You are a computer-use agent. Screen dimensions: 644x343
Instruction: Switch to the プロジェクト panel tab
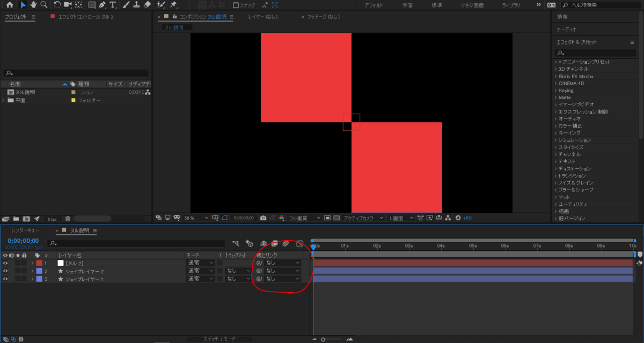pyautogui.click(x=16, y=17)
